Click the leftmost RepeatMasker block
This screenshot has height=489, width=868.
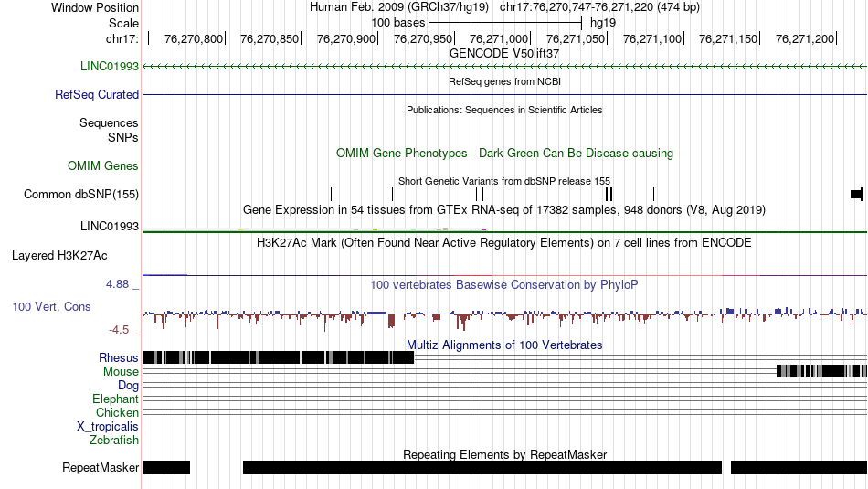(166, 467)
